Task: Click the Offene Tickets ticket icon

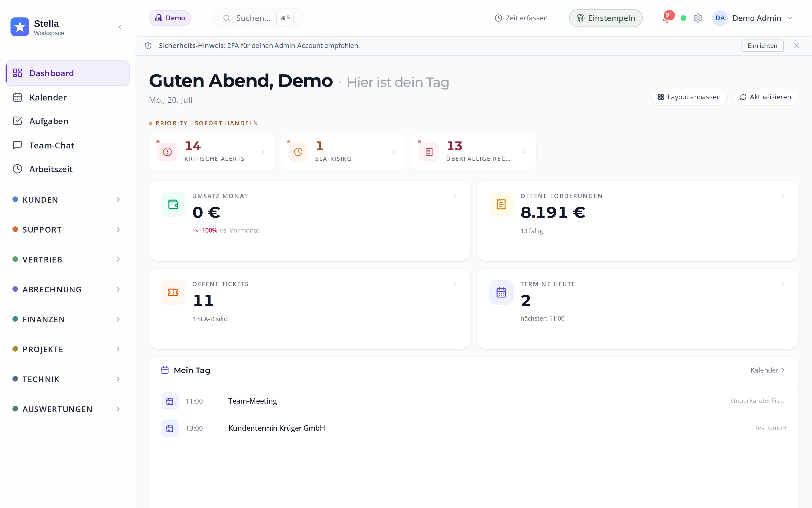Action: pyautogui.click(x=173, y=292)
